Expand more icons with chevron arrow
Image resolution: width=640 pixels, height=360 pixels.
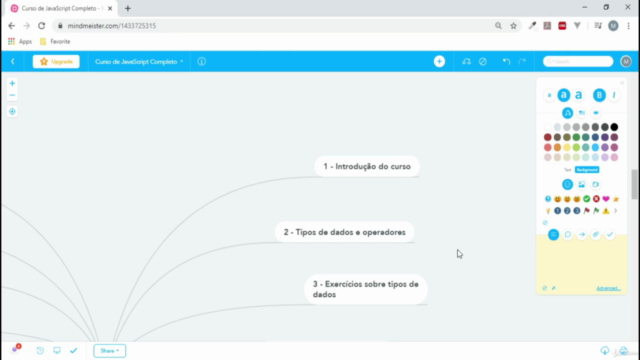click(x=616, y=211)
